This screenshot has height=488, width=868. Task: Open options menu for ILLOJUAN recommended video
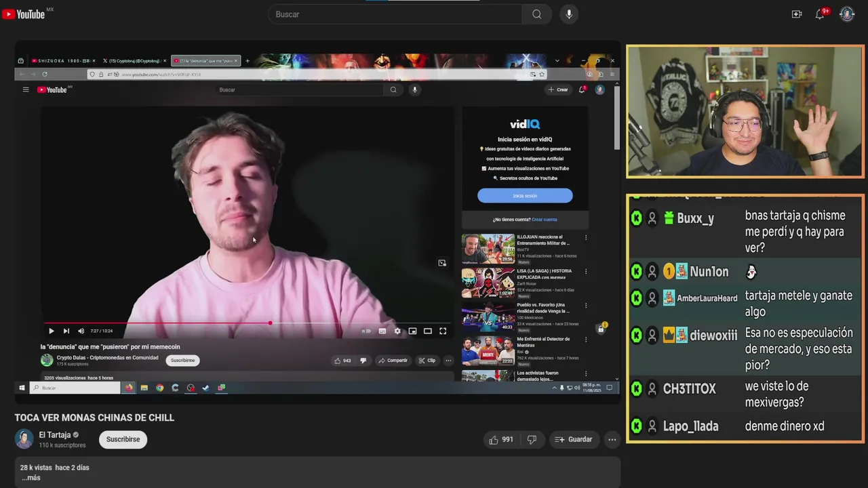pos(586,238)
